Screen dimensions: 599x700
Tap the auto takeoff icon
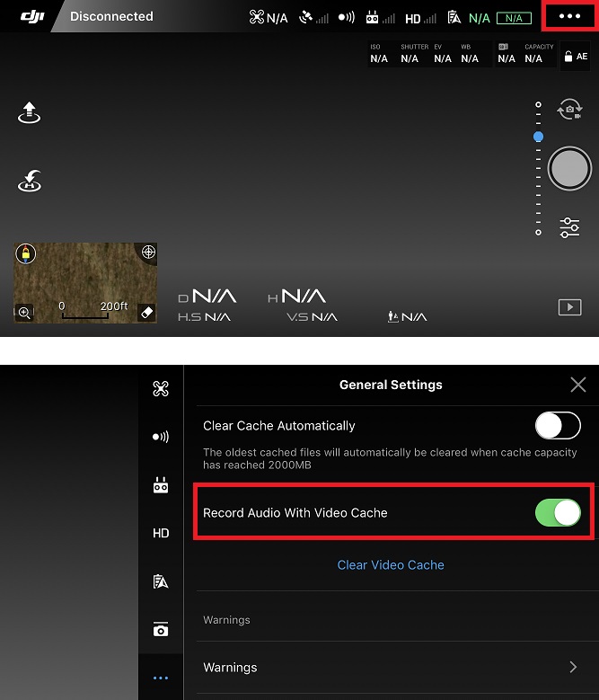(29, 112)
